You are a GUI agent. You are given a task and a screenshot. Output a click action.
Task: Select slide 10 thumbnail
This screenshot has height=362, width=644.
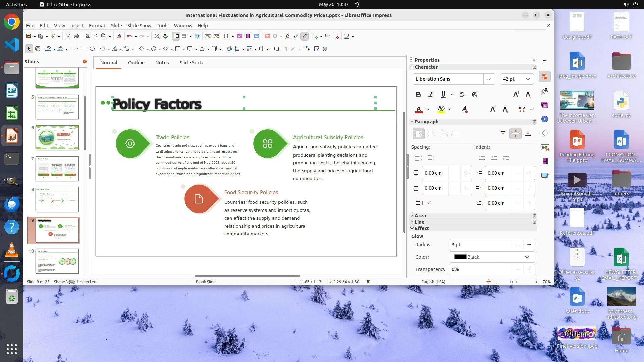57,261
